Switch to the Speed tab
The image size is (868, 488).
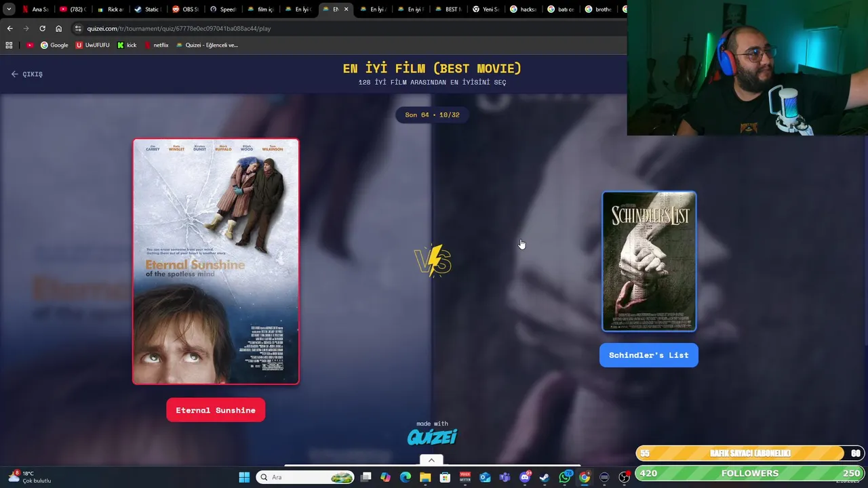(x=222, y=9)
